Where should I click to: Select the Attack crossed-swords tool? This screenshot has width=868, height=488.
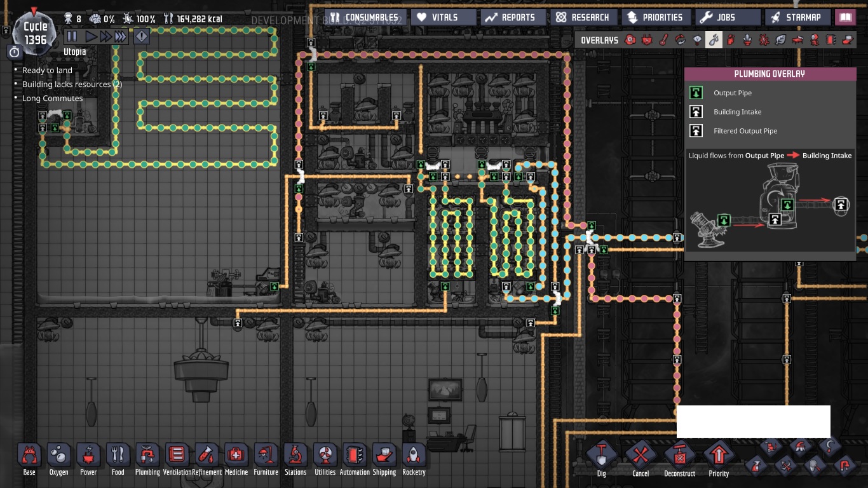tap(786, 466)
